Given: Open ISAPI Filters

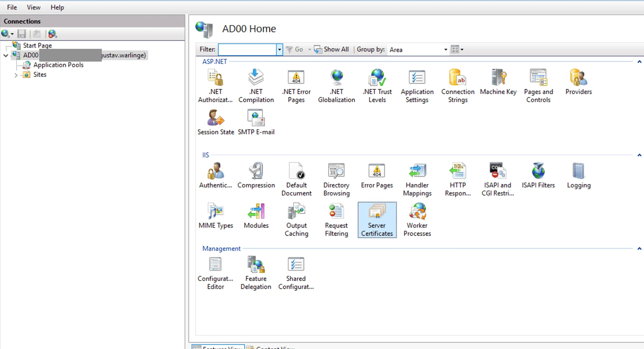Looking at the screenshot, I should tap(538, 176).
